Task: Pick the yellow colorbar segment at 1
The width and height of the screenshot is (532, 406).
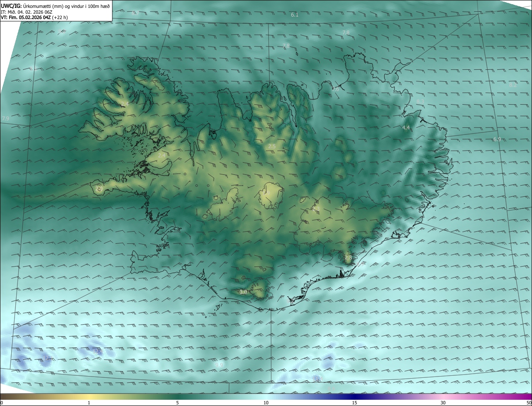Action: click(89, 396)
